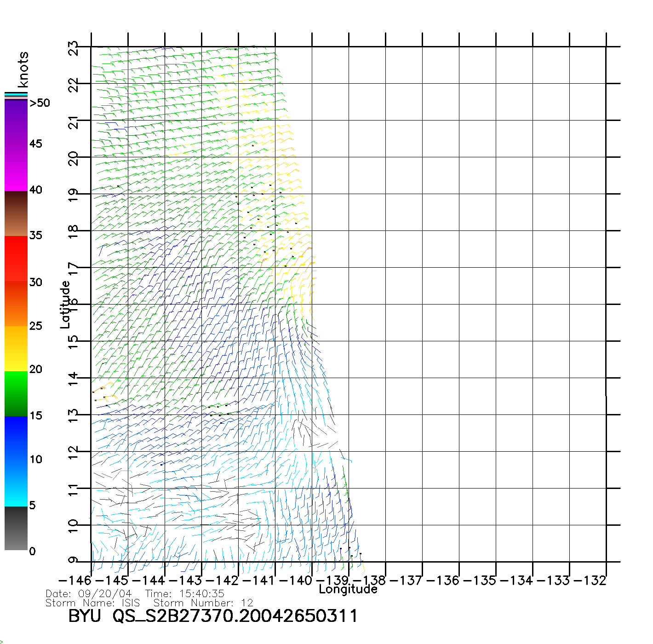653x644 pixels.
Task: Select the gray 0-5 knots color band
Action: 16,528
